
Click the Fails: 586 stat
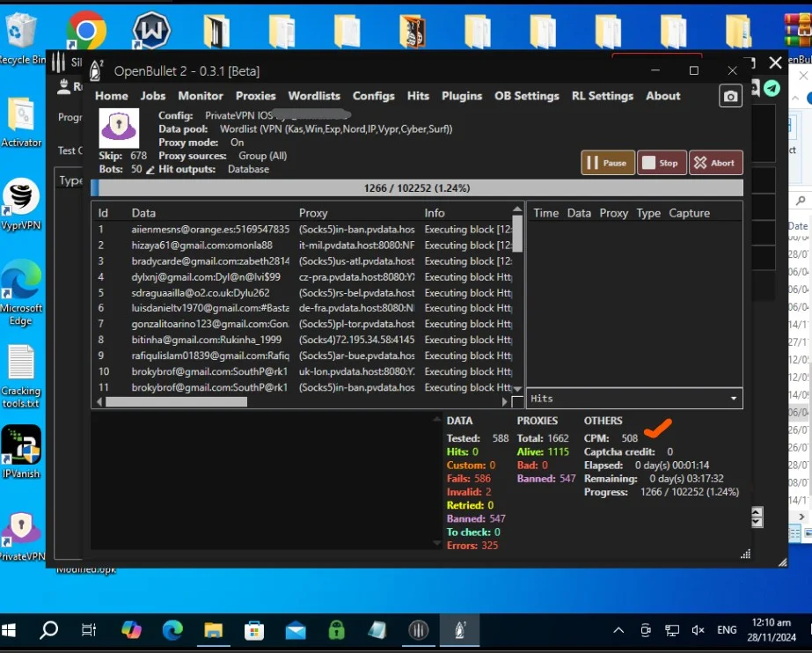[469, 479]
